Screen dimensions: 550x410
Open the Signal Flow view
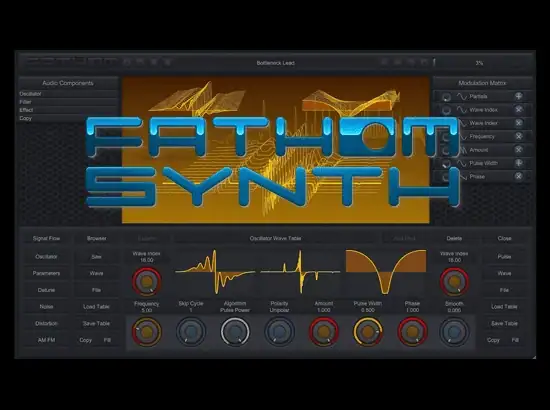coord(46,238)
